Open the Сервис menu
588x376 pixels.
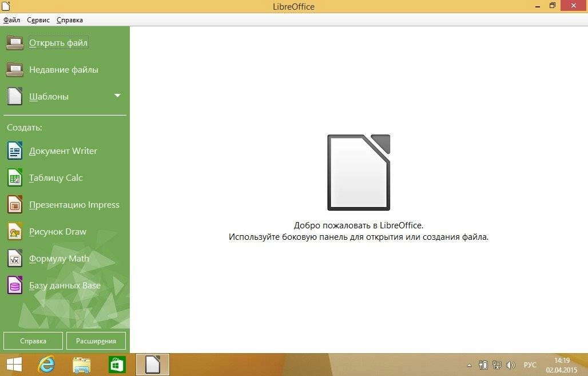coord(38,20)
